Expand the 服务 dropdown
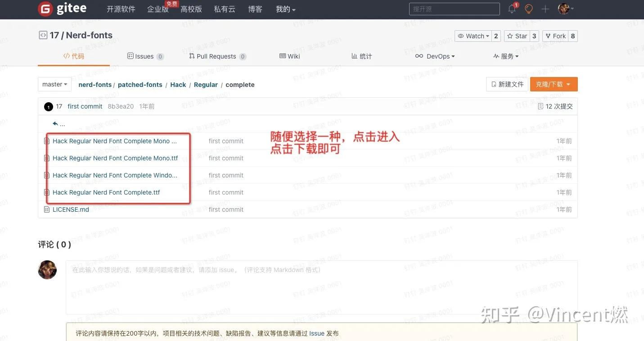Image resolution: width=644 pixels, height=341 pixels. pyautogui.click(x=506, y=56)
